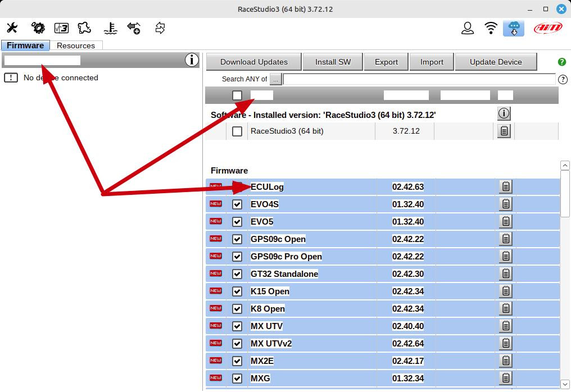571x392 pixels.
Task: Uncheck the K15 Open checkbox
Action: click(x=237, y=291)
